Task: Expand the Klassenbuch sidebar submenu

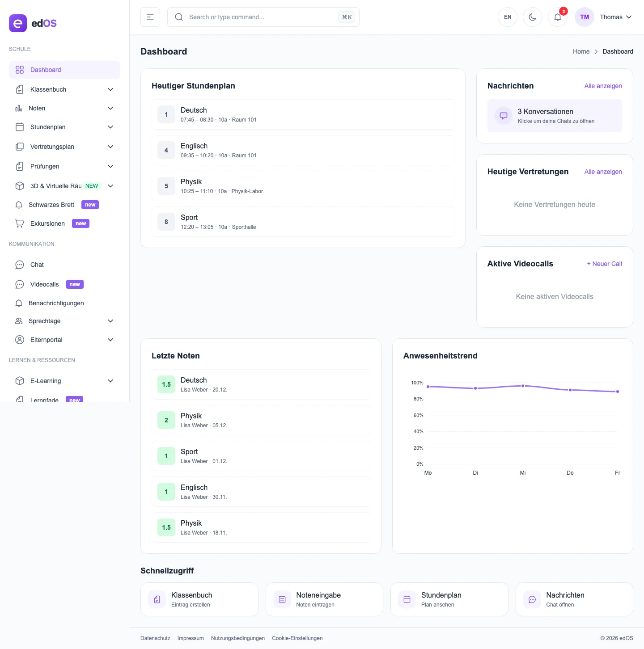Action: [x=110, y=89]
